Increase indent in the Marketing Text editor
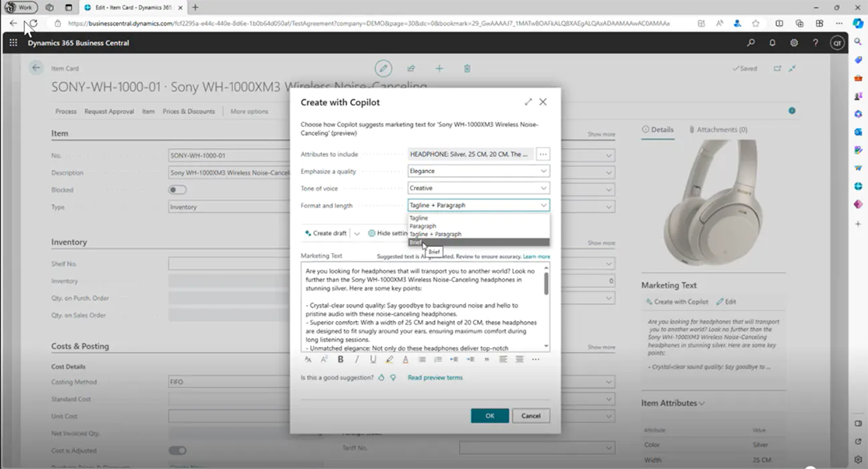 tap(470, 360)
